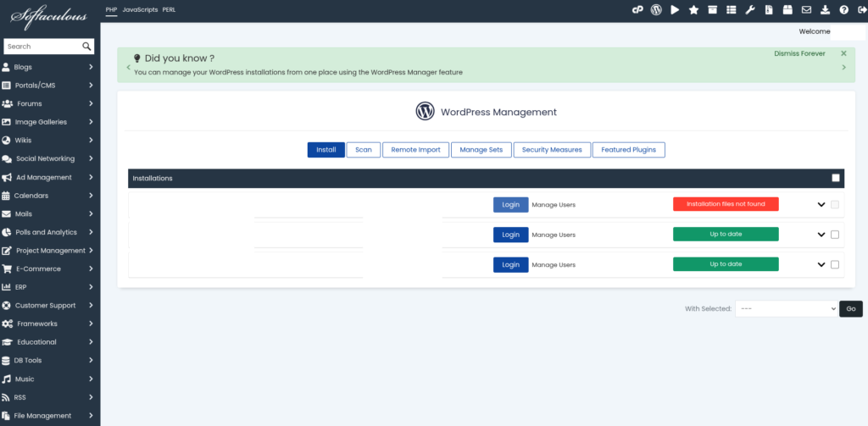Image resolution: width=868 pixels, height=426 pixels.
Task: Close the Did you know banner
Action: point(843,53)
